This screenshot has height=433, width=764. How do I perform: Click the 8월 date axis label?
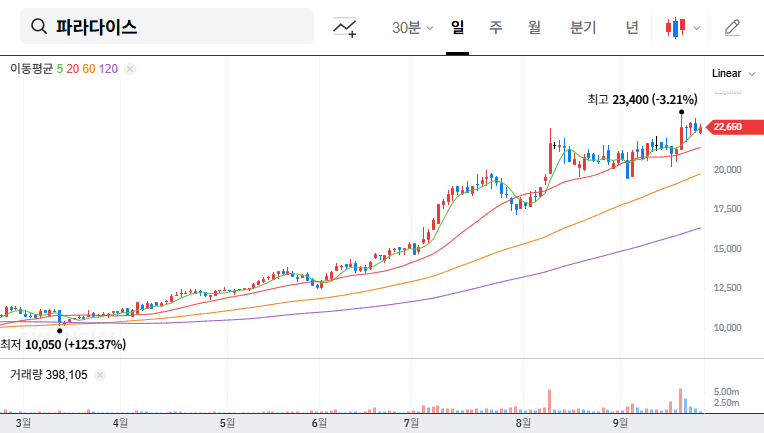pyautogui.click(x=523, y=423)
